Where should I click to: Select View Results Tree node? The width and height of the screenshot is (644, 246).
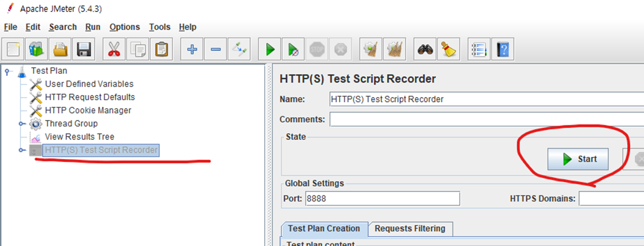coord(80,137)
